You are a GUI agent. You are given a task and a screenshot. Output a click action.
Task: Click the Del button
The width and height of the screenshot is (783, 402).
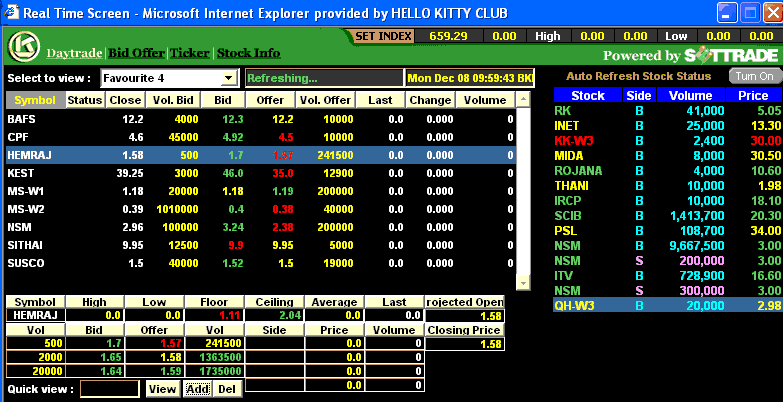pyautogui.click(x=228, y=389)
